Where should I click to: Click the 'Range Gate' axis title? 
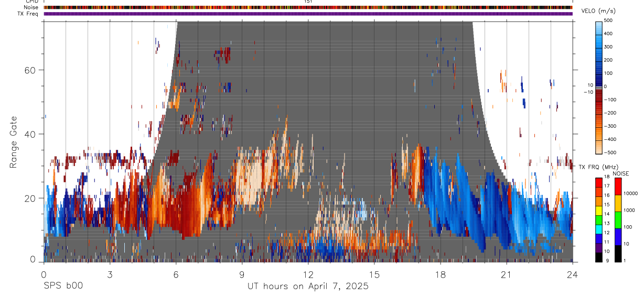(15, 141)
